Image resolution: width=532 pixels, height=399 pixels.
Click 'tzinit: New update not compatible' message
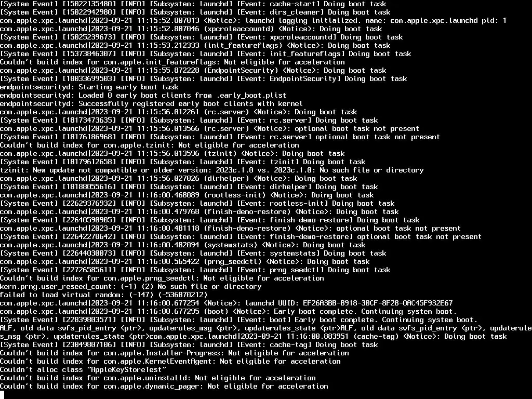(212, 170)
